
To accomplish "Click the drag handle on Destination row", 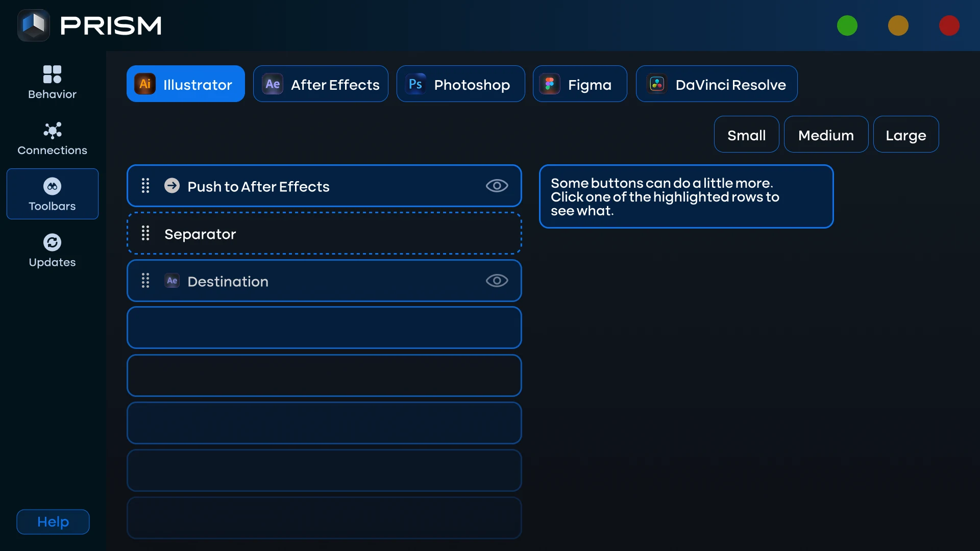I will [x=145, y=281].
